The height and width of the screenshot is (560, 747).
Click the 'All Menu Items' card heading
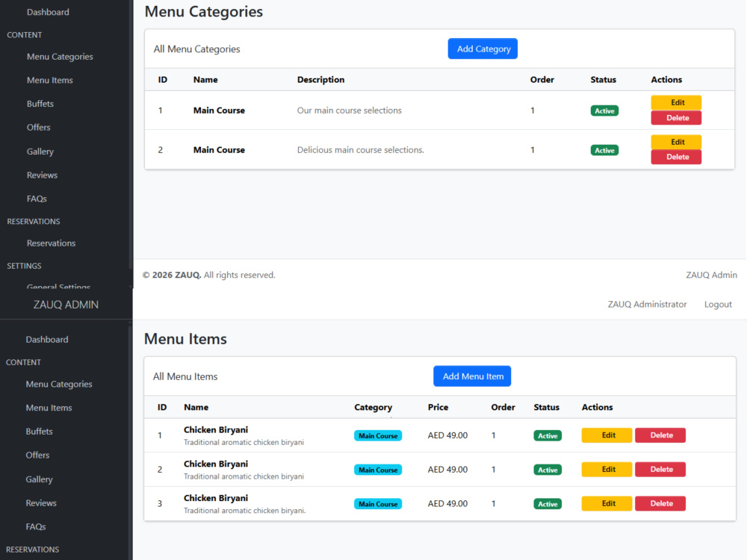coord(185,376)
